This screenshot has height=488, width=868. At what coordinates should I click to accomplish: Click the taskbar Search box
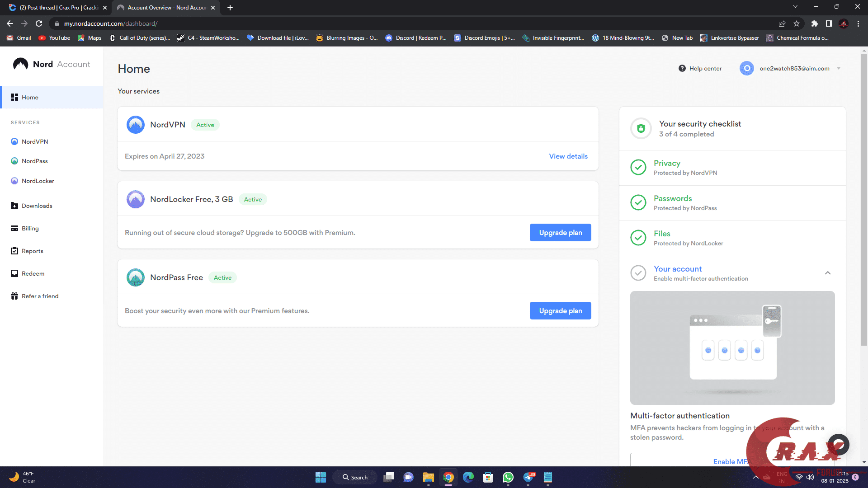tap(355, 477)
